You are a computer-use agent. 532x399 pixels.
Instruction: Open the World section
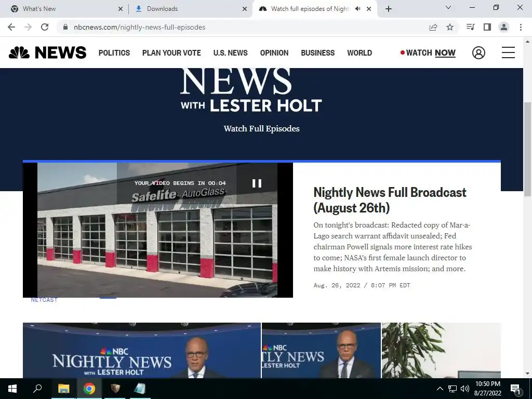click(360, 53)
